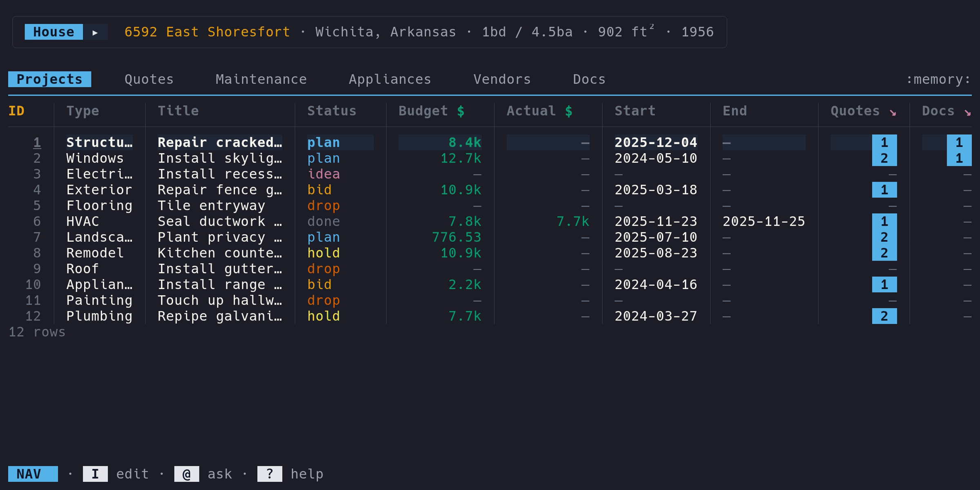Open the docs badge on the Install skylight row
980x490 pixels.
click(x=959, y=158)
